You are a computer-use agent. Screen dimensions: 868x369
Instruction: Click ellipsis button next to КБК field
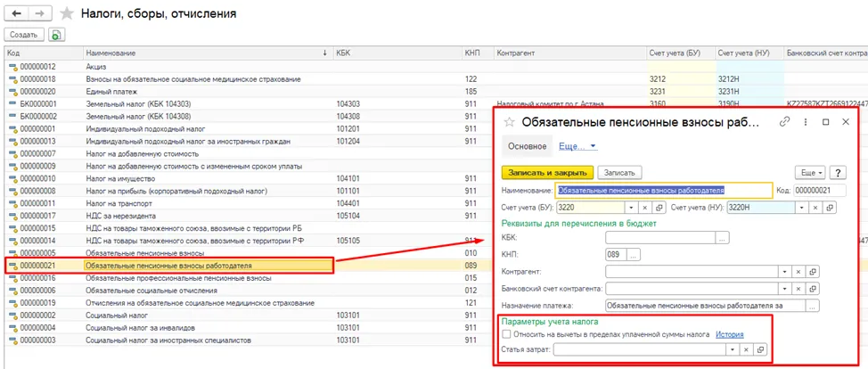[x=723, y=238]
